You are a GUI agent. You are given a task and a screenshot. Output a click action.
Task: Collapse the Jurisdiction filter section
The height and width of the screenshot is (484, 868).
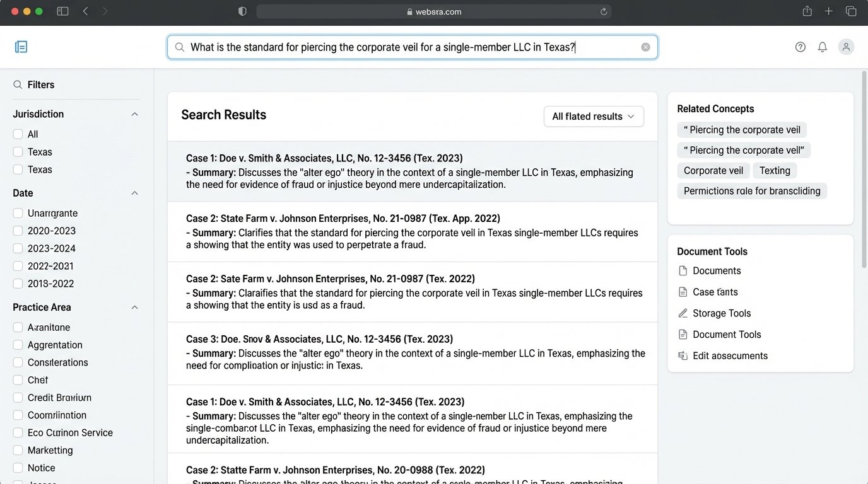point(134,114)
